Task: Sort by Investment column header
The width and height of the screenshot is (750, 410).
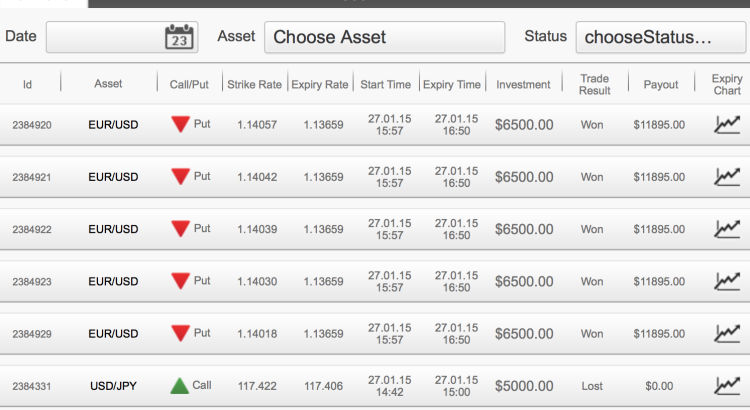Action: point(523,85)
